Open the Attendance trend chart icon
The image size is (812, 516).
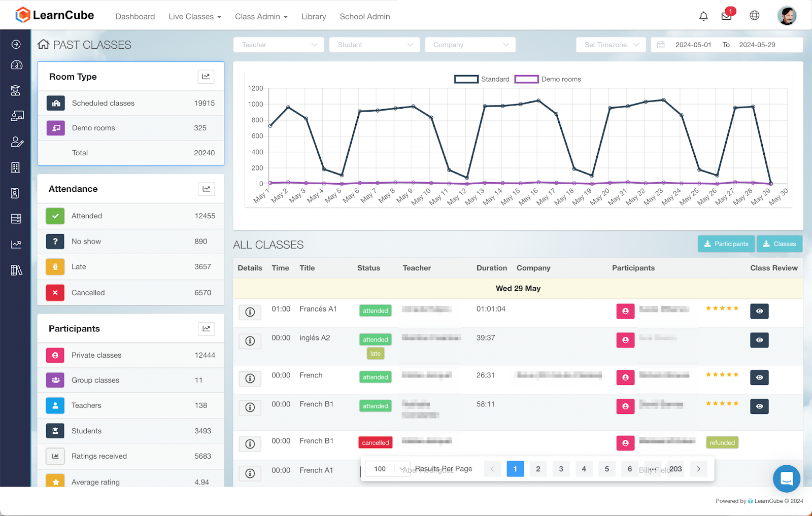pyautogui.click(x=206, y=188)
